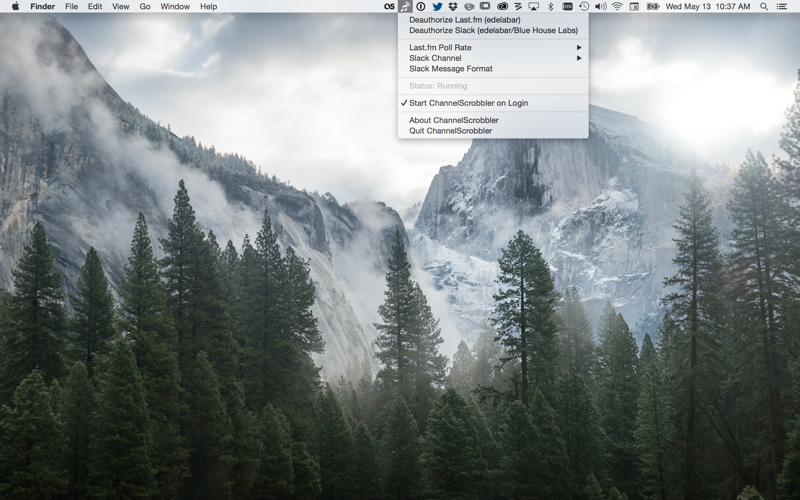Open the Creative Cloud menu bar icon
The width and height of the screenshot is (800, 500).
tap(502, 6)
